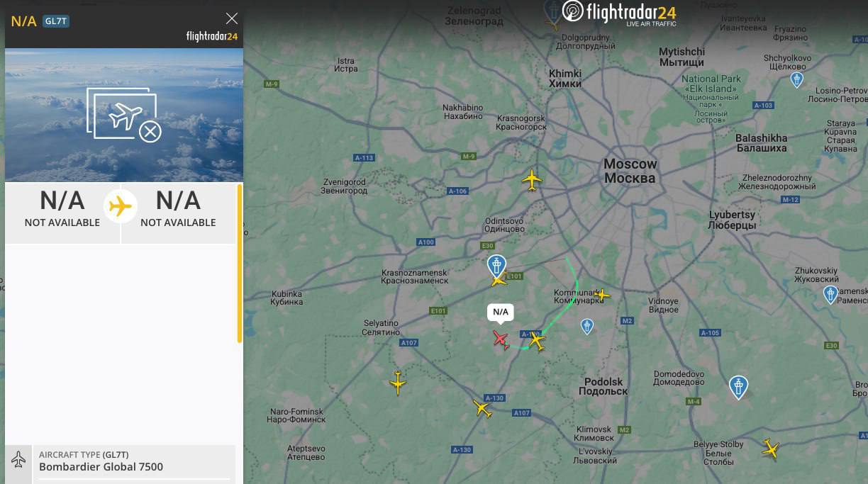
Task: Open the airport pin near Zhukovskiy
Action: tap(830, 294)
